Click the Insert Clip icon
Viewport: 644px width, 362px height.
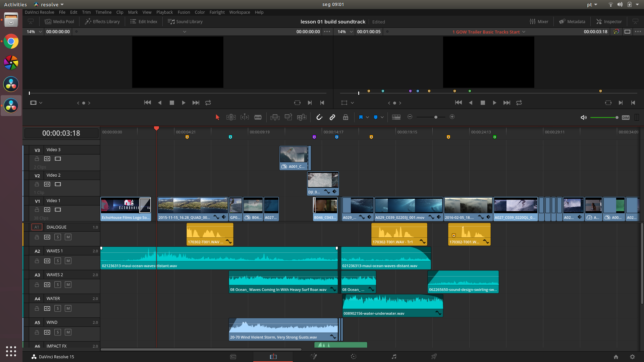(x=275, y=117)
